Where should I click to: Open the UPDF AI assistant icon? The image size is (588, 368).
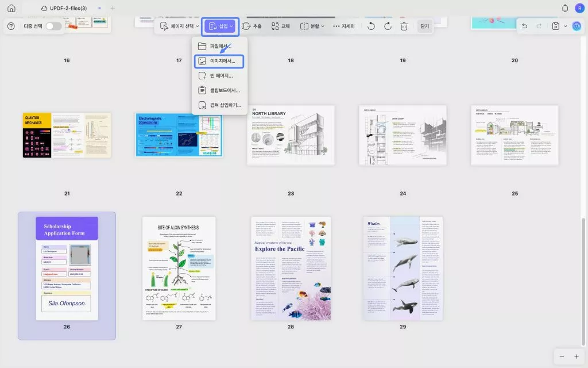[577, 26]
